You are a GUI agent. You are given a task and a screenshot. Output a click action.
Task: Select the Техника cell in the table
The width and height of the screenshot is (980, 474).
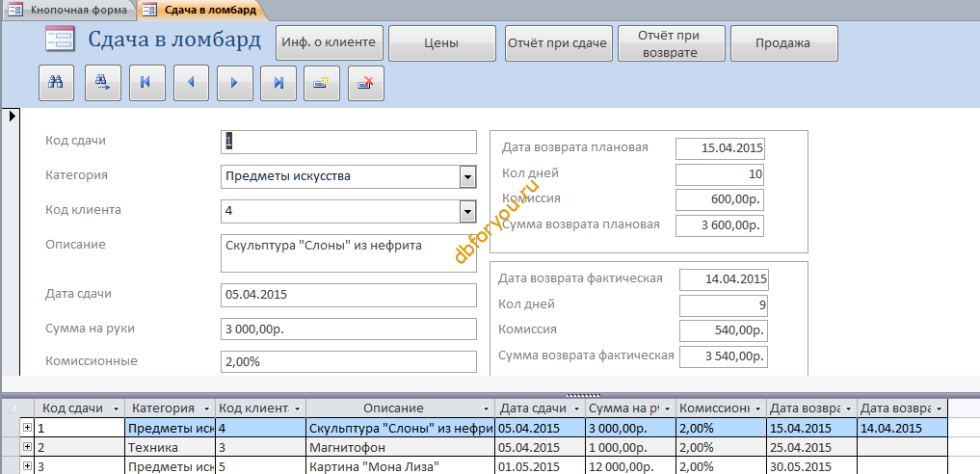click(170, 447)
